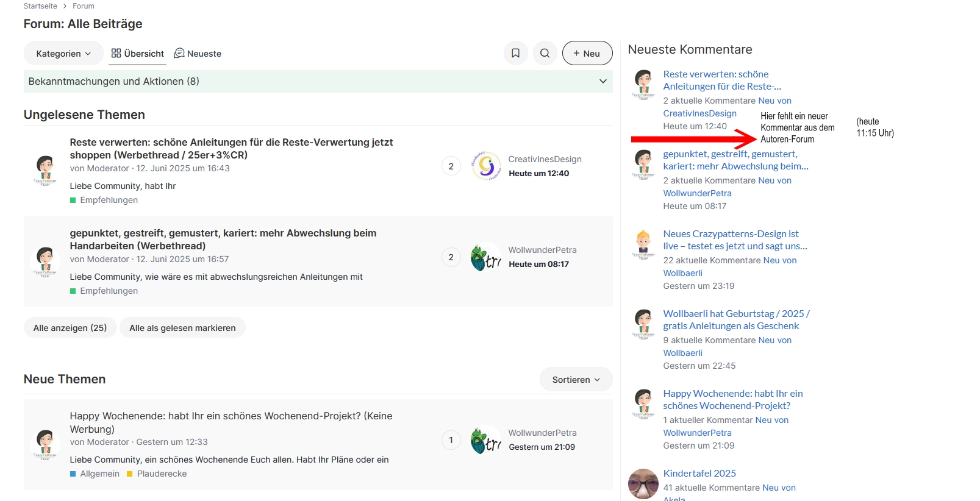Image resolution: width=980 pixels, height=501 pixels.
Task: Click Alle anzeigen (25) button
Action: tap(70, 328)
